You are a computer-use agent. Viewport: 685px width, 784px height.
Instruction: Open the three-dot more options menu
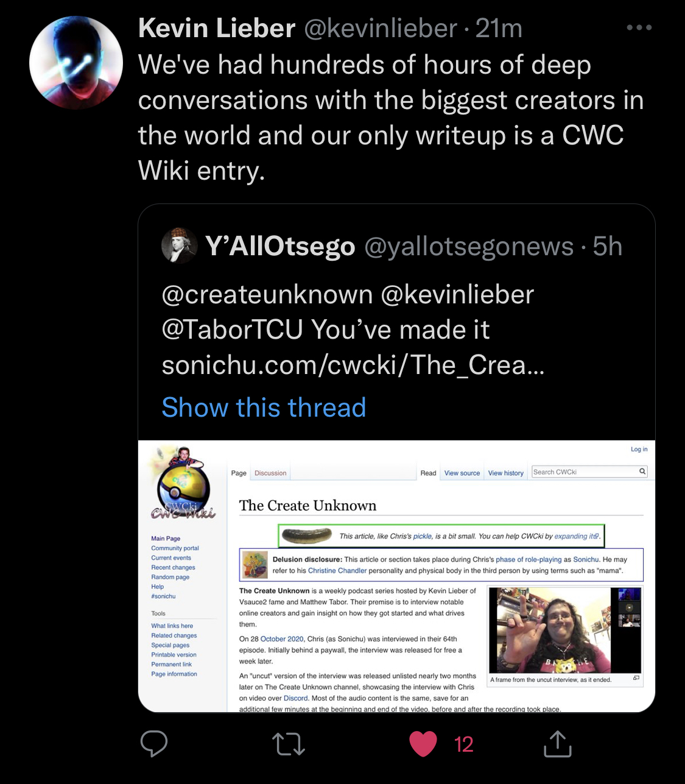click(x=639, y=27)
